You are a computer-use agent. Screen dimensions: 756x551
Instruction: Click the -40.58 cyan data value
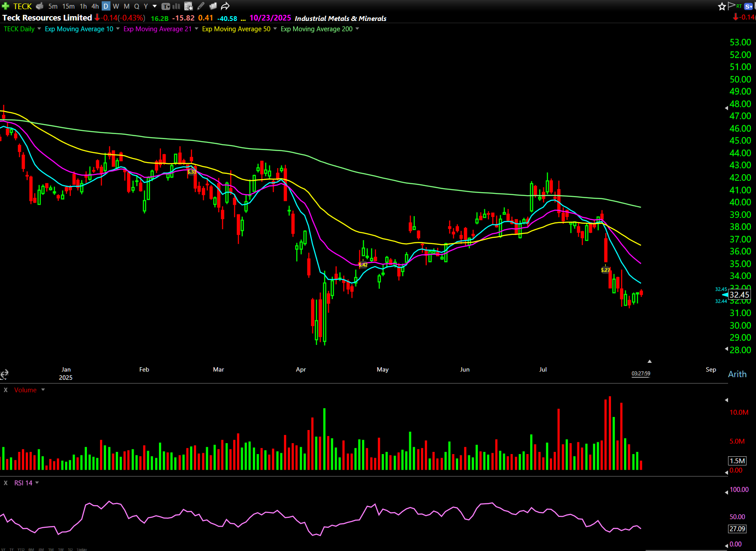pyautogui.click(x=227, y=18)
